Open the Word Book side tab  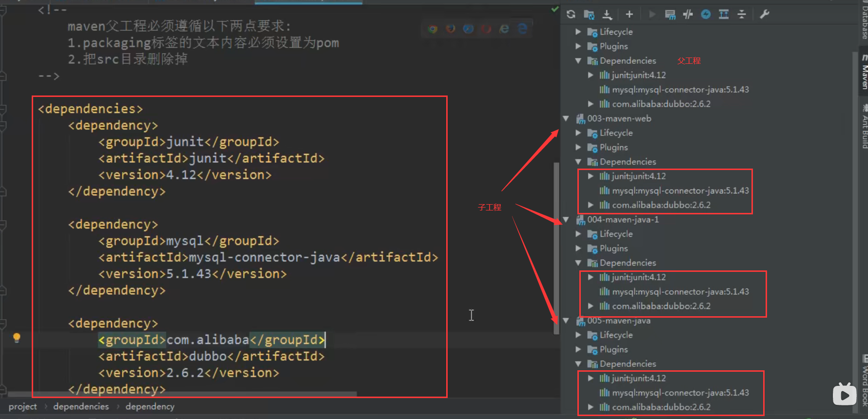(864, 381)
